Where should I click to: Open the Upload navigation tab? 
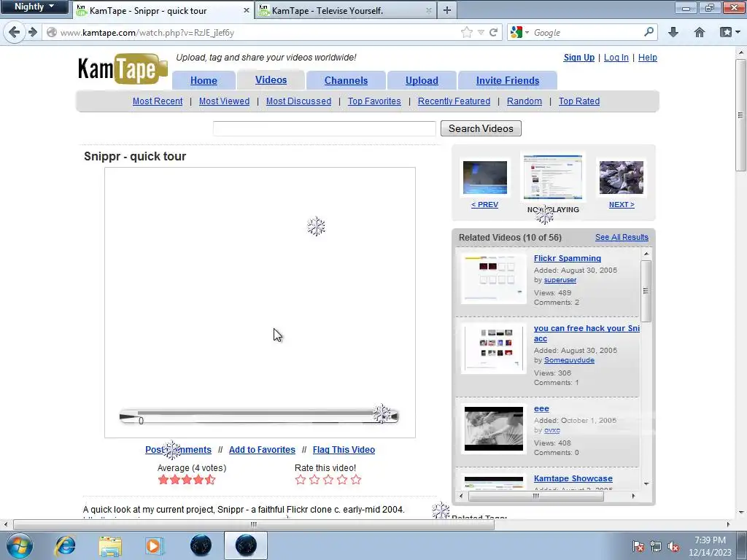click(x=422, y=80)
